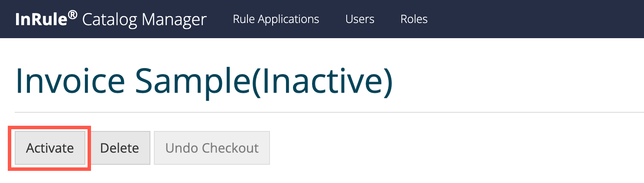644x183 pixels.
Task: Select the Invoice Sample(Inactive) heading
Action: coord(204,82)
